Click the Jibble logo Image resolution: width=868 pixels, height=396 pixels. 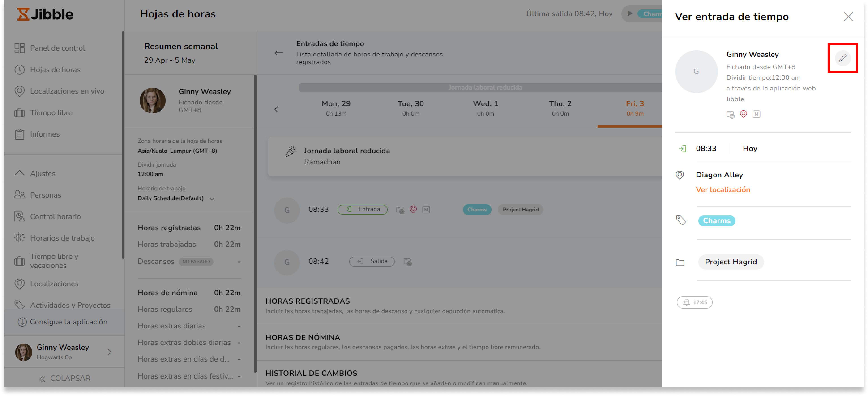click(x=45, y=14)
